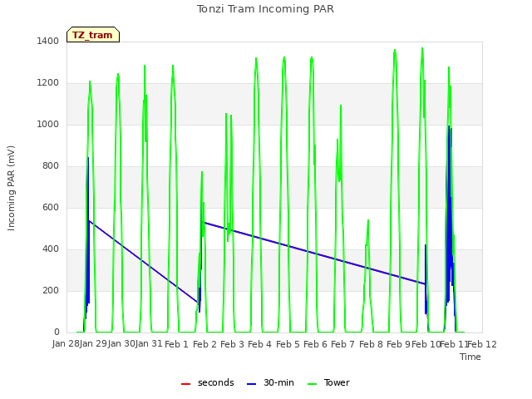The image size is (532, 399).
Task: Click the 'seconds' legend label
Action: 216,382
